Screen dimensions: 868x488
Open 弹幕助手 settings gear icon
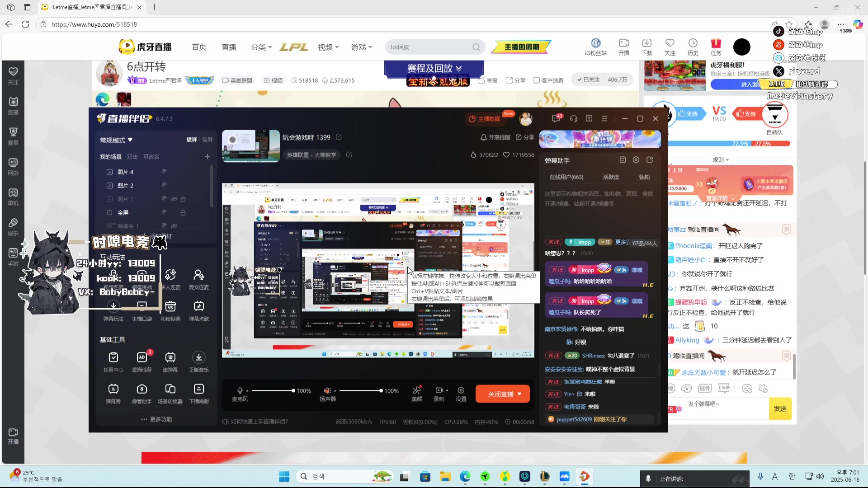coord(636,160)
